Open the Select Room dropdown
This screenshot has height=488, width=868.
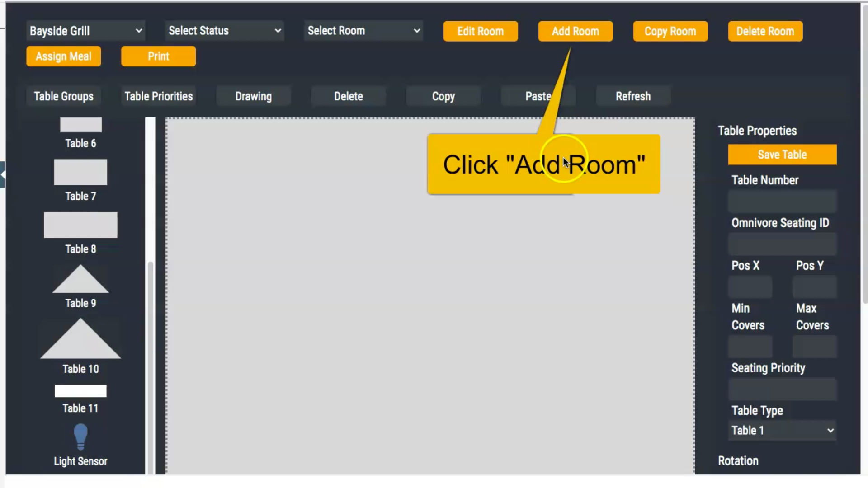pos(363,31)
